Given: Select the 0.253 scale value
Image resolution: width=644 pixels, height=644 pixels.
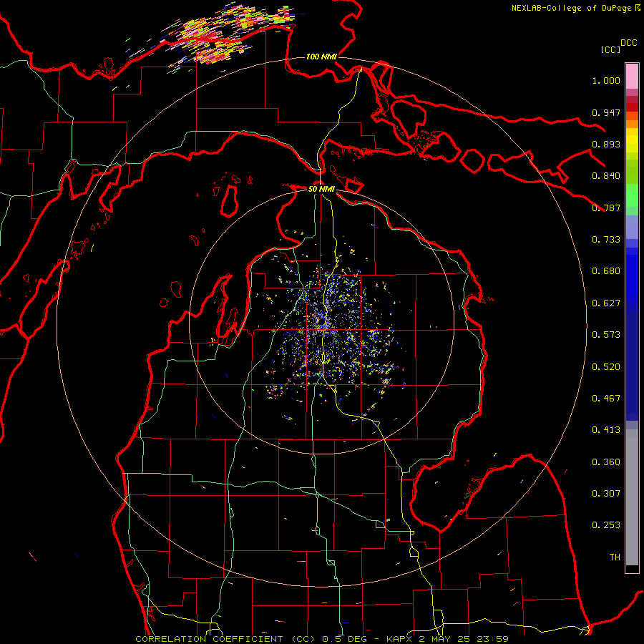Looking at the screenshot, I should tap(606, 525).
